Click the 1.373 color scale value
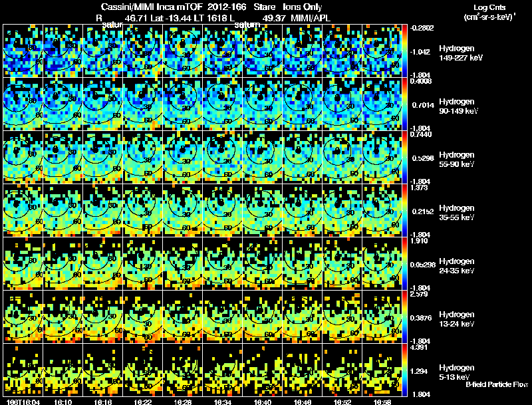The image size is (532, 405). point(419,188)
